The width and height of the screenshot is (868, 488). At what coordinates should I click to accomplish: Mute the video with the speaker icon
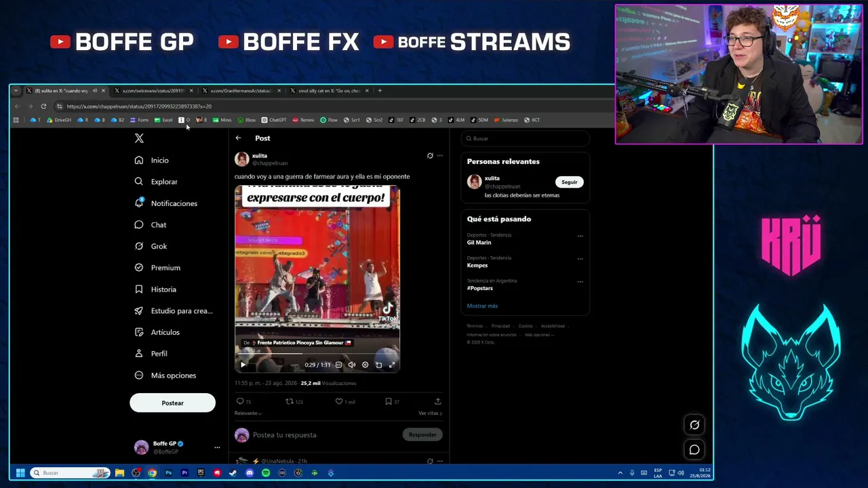351,365
